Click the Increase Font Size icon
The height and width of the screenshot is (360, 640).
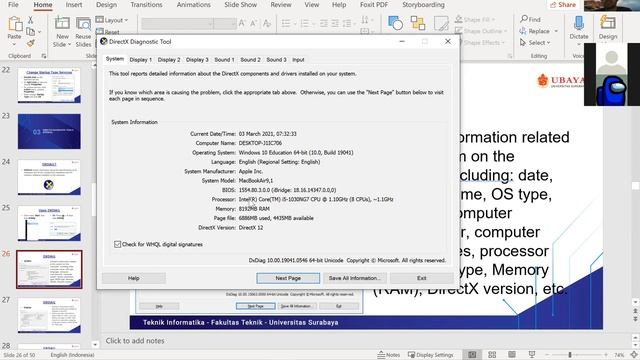point(242,23)
